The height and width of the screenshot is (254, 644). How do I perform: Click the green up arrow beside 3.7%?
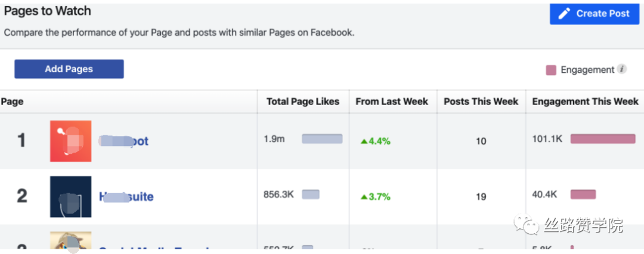364,197
